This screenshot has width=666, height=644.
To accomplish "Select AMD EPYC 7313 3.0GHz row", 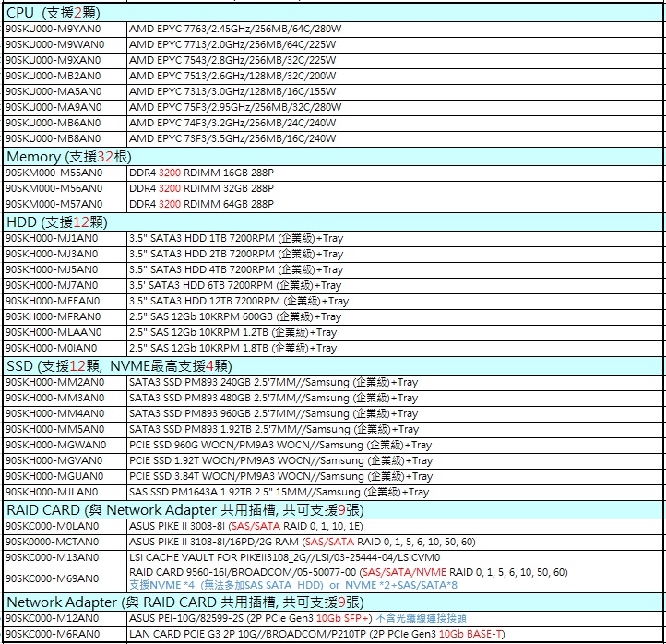I will (333, 91).
